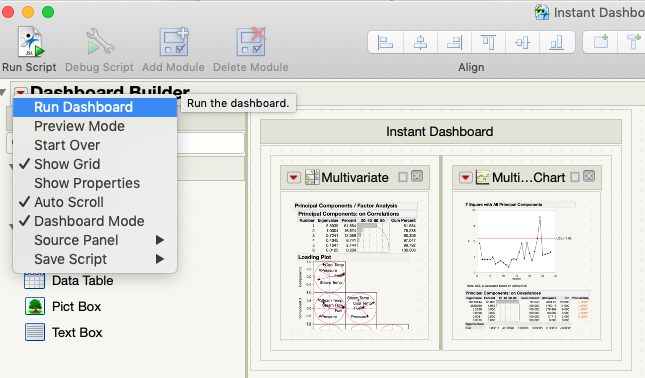The width and height of the screenshot is (645, 378).
Task: Click the add container icon right of Align
Action: 601,42
